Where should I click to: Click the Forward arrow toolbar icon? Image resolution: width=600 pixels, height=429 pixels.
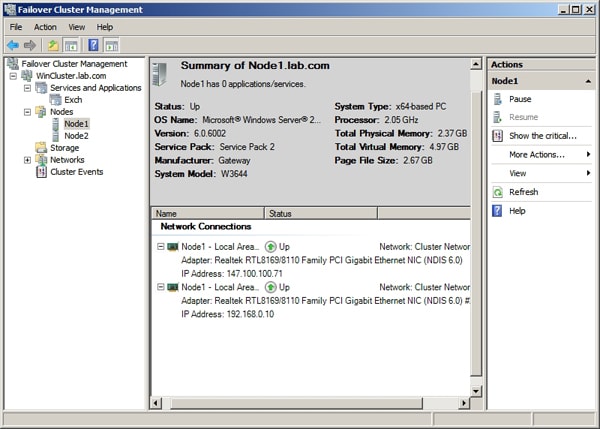coord(30,46)
